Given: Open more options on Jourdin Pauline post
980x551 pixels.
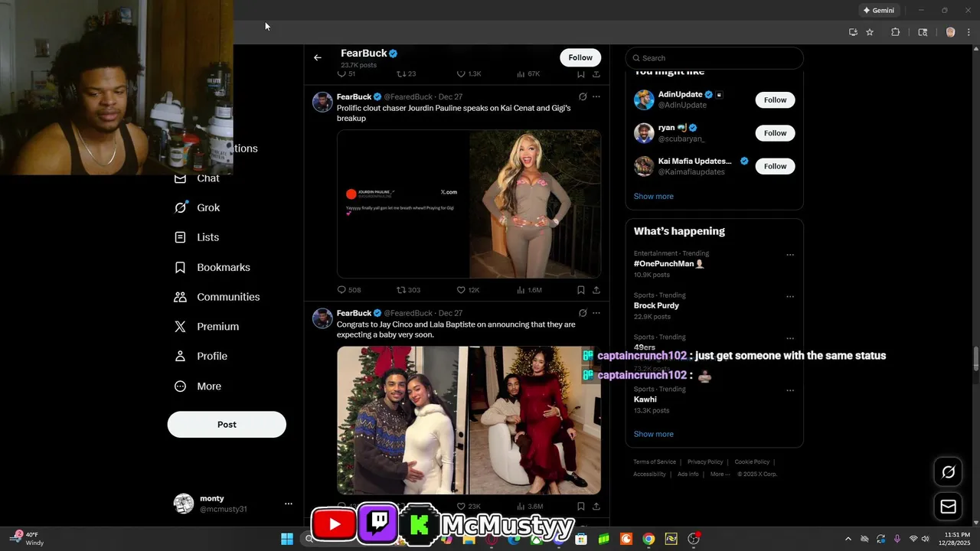Looking at the screenshot, I should tap(596, 97).
